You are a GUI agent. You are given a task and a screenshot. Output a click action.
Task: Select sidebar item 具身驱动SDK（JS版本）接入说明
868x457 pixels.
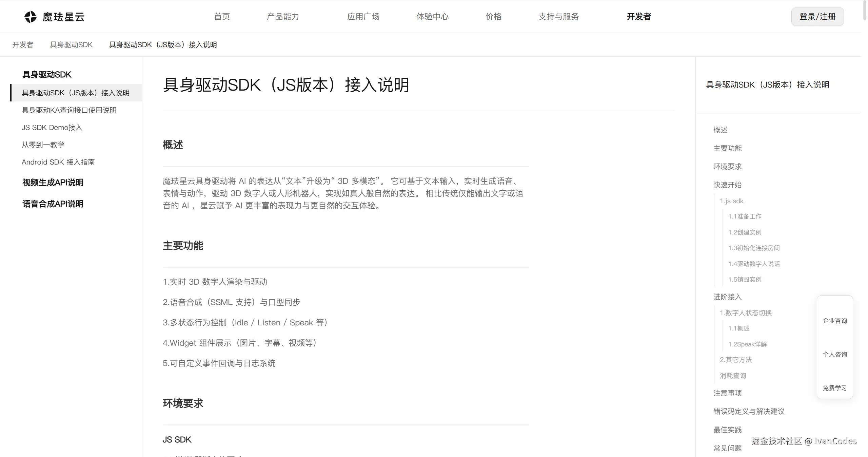pos(76,93)
